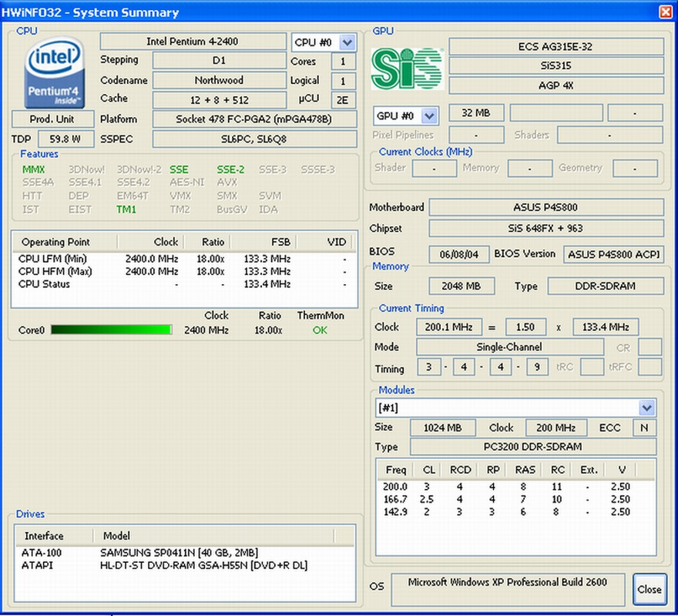Click the BIOS date 06/08/04 field
Image resolution: width=678 pixels, height=616 pixels.
458,255
